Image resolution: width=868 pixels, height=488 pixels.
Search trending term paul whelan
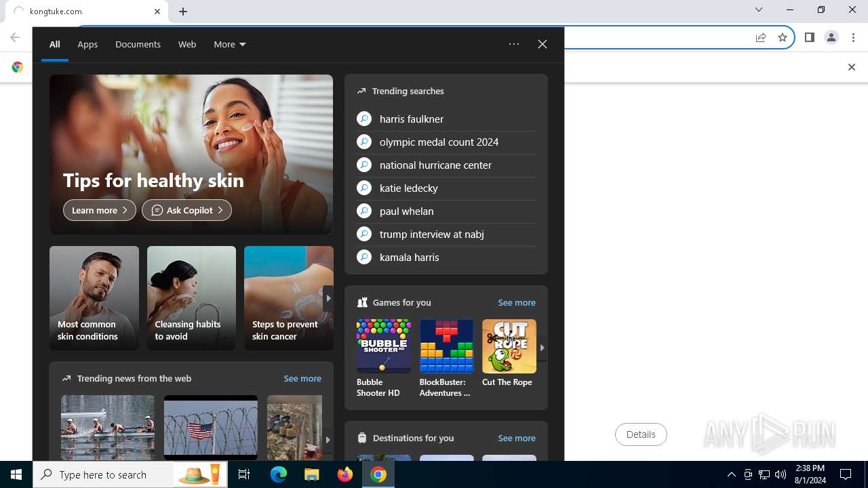click(x=446, y=211)
